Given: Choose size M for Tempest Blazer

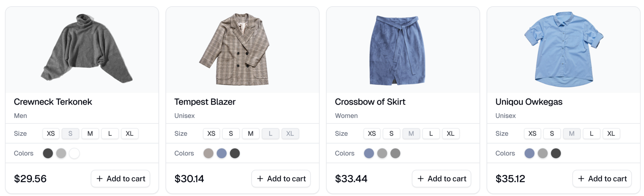Looking at the screenshot, I should click(251, 133).
